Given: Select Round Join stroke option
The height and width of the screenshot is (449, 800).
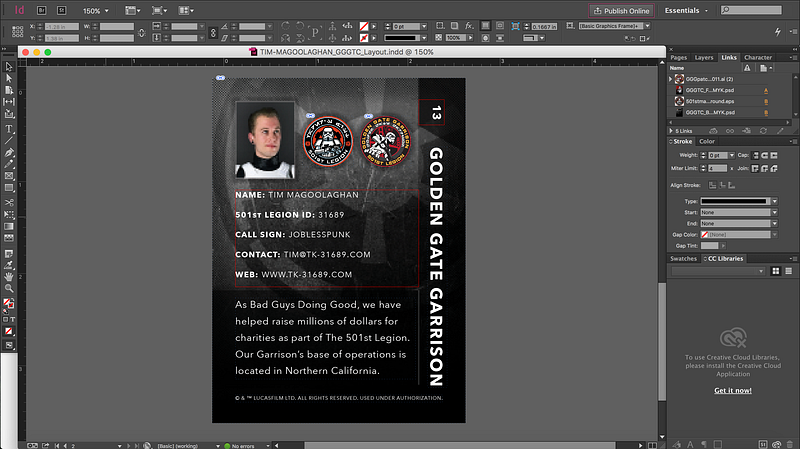Looking at the screenshot, I should tap(765, 168).
